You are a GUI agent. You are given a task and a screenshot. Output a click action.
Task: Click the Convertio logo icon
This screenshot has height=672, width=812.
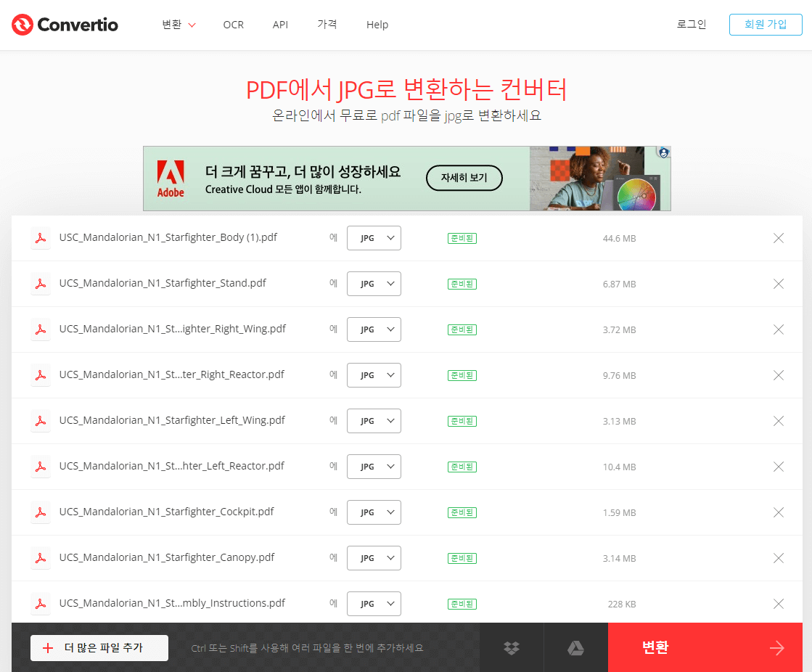21,24
